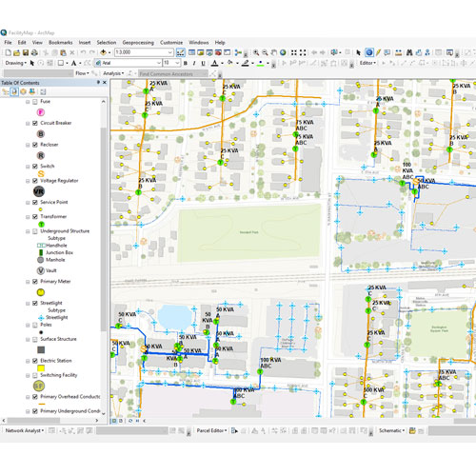This screenshot has width=476, height=476.
Task: Click the Save map icon
Action: (26, 52)
